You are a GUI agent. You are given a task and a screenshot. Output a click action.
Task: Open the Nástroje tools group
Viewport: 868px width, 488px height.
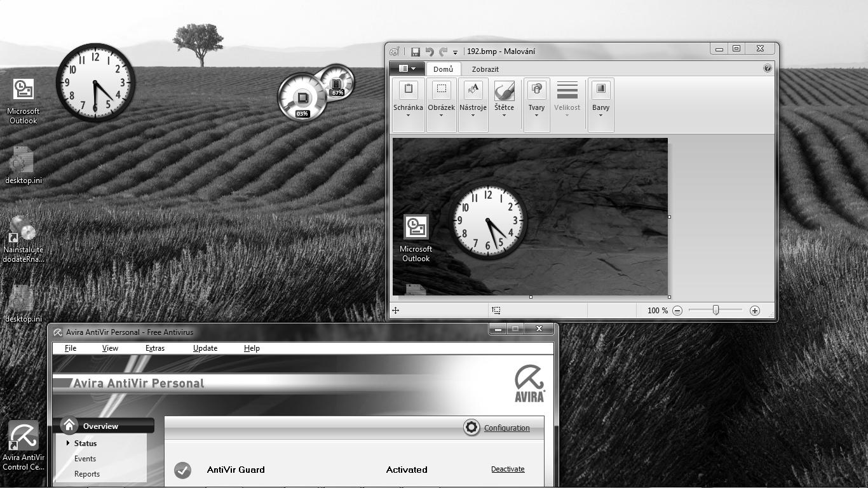pyautogui.click(x=473, y=105)
